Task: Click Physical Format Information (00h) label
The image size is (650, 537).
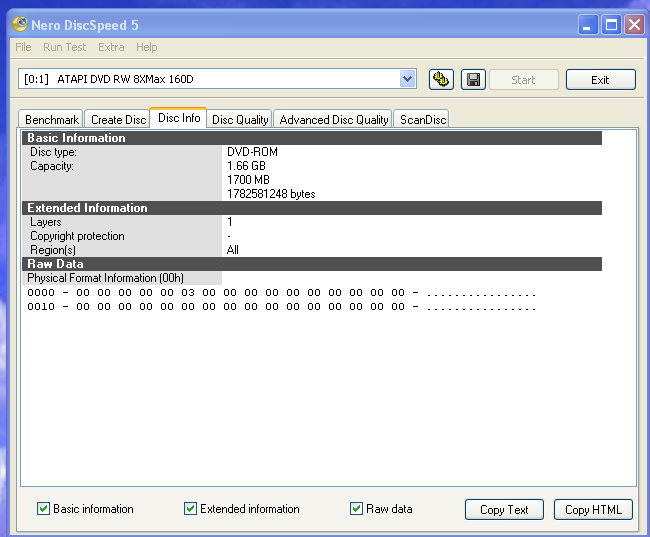Action: click(x=105, y=278)
